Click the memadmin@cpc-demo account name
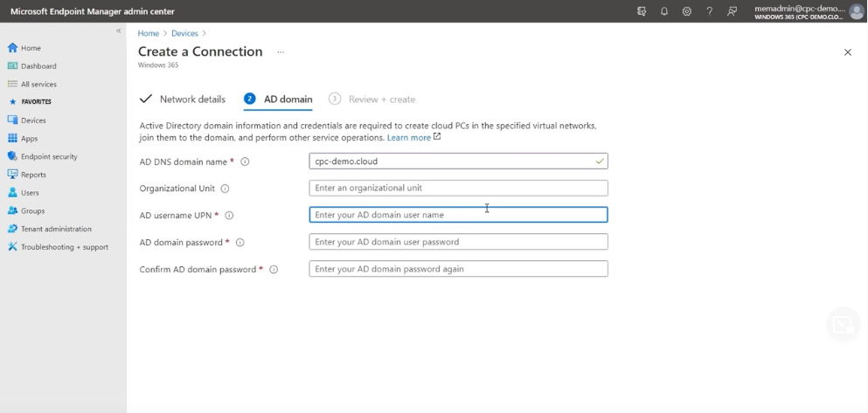Image resolution: width=868 pixels, height=413 pixels. click(x=799, y=8)
